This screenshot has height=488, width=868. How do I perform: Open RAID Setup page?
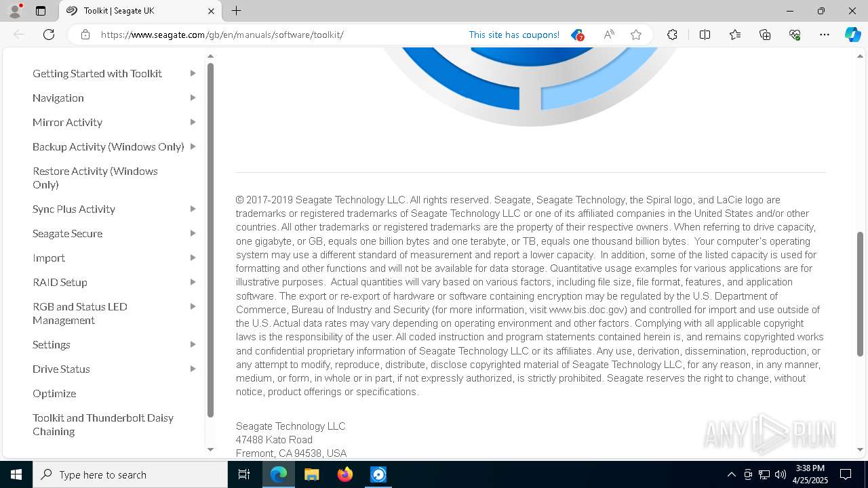point(60,282)
